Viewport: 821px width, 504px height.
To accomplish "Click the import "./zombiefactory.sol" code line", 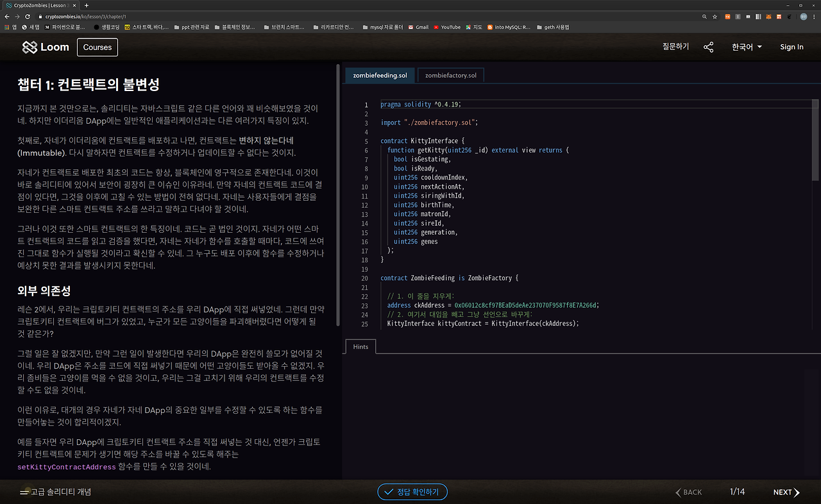I will [x=429, y=122].
